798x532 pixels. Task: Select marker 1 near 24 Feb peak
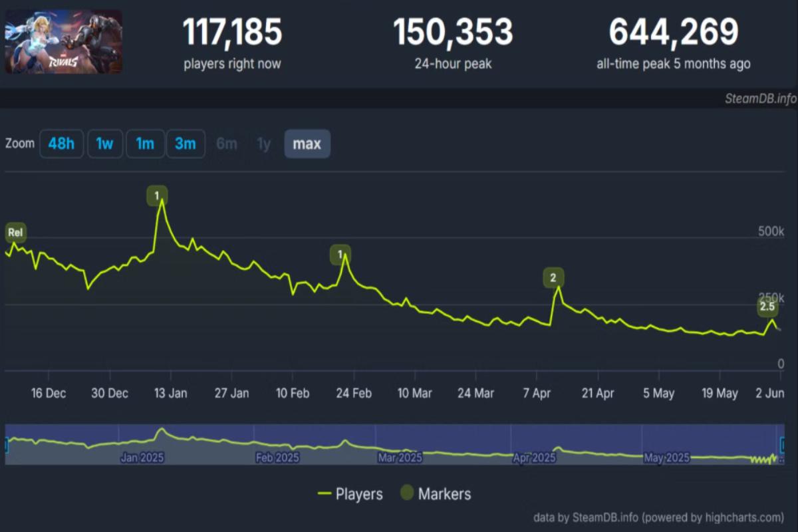click(340, 254)
